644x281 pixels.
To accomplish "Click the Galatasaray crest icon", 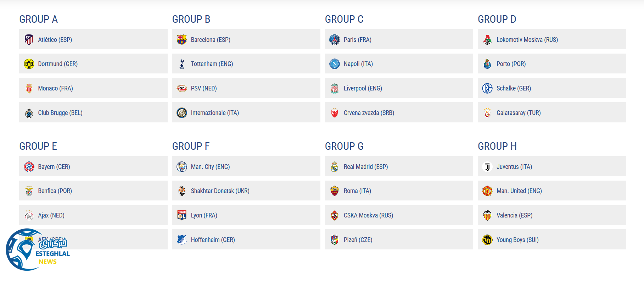I will [487, 113].
